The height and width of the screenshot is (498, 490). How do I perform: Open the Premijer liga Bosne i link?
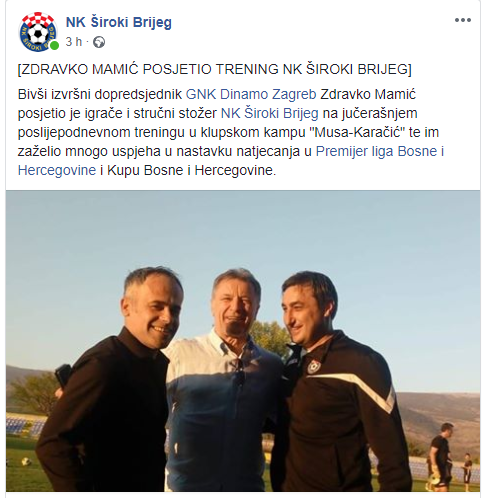pos(380,151)
